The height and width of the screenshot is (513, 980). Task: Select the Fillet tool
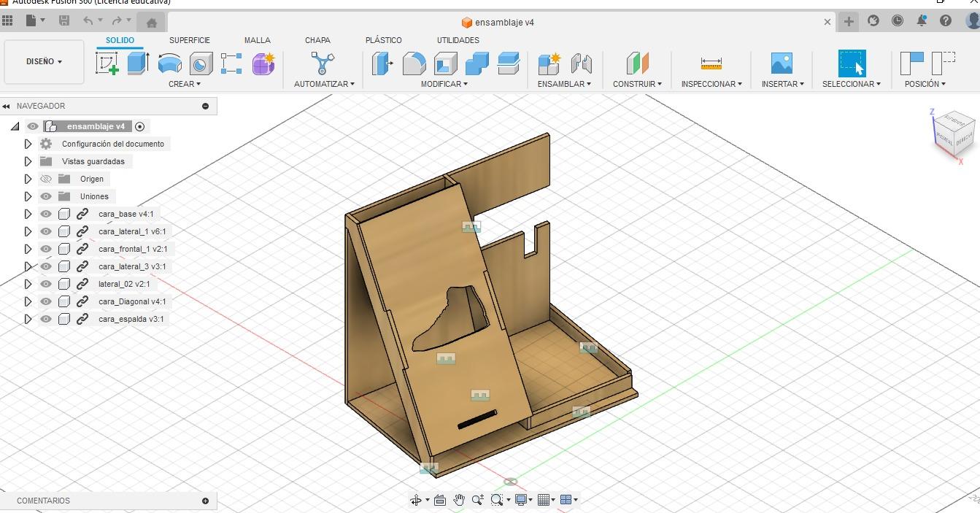click(414, 63)
